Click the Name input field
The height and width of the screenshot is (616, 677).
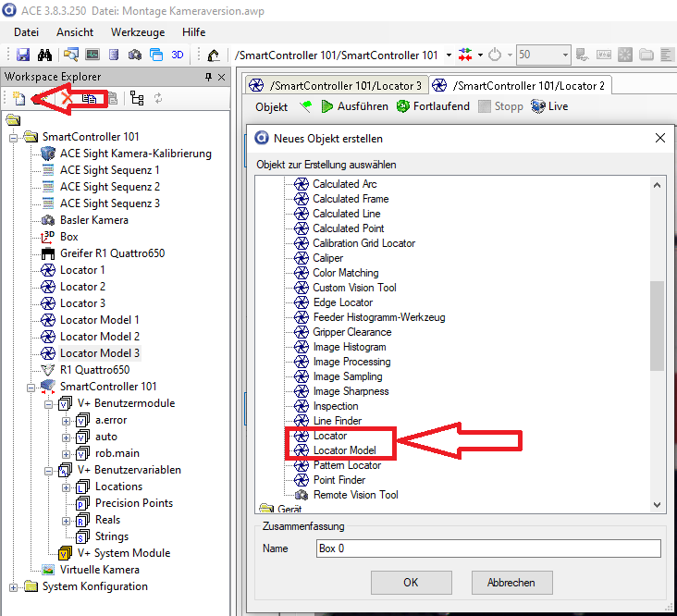[x=487, y=548]
